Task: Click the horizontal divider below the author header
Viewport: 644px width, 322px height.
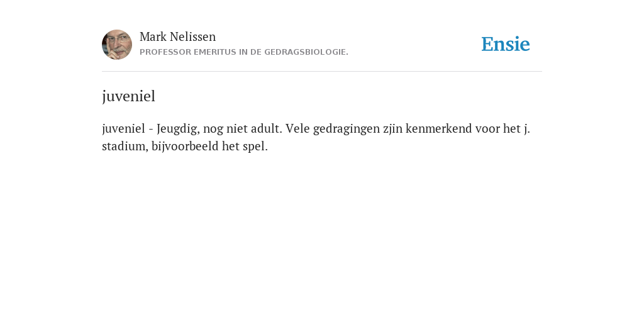Action: (322, 72)
